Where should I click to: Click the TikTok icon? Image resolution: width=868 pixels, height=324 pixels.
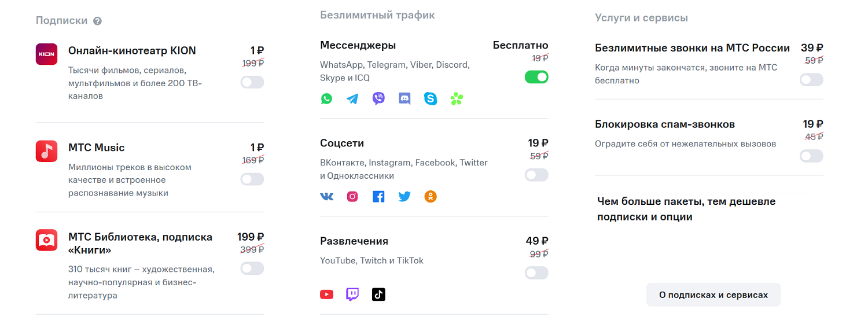pos(378,294)
